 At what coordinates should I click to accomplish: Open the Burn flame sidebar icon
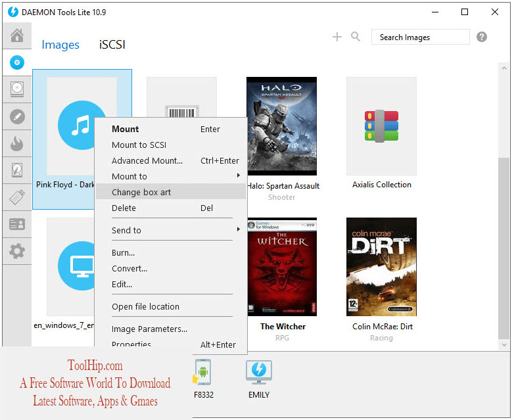tap(17, 143)
